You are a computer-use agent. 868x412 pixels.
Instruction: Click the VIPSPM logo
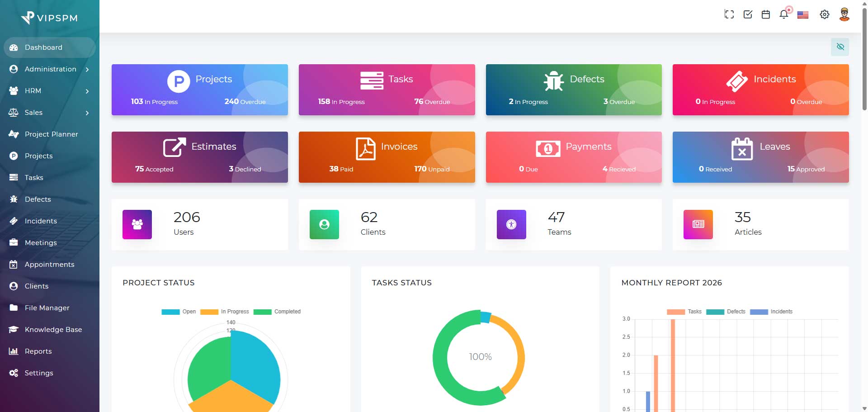(x=49, y=18)
